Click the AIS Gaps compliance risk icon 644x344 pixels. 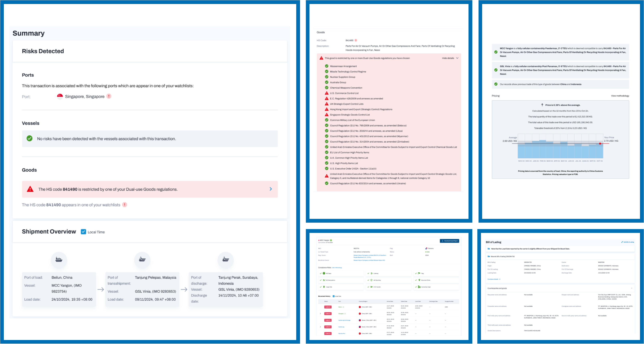point(324,273)
